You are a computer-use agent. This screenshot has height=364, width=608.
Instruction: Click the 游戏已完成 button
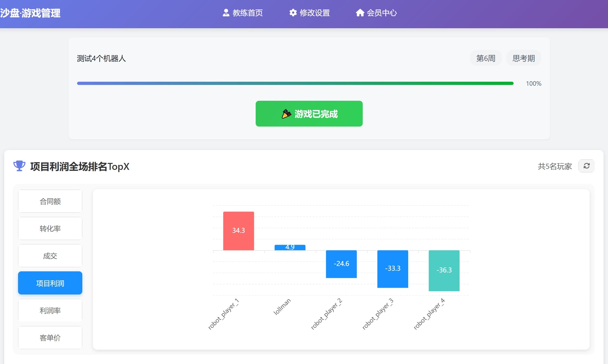click(x=309, y=113)
